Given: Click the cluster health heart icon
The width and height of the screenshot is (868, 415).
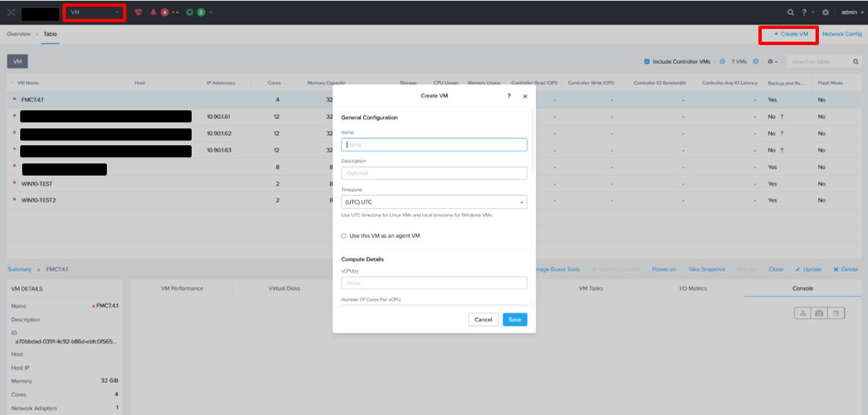Looking at the screenshot, I should coord(139,12).
